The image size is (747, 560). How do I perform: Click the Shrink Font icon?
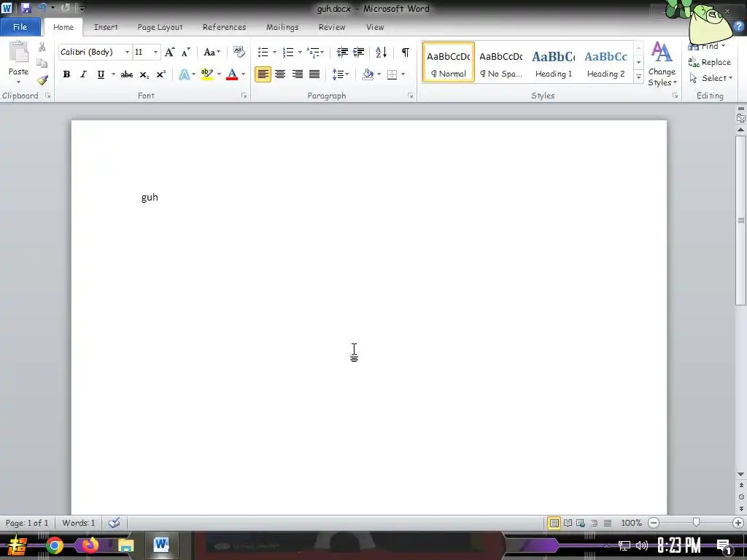186,52
